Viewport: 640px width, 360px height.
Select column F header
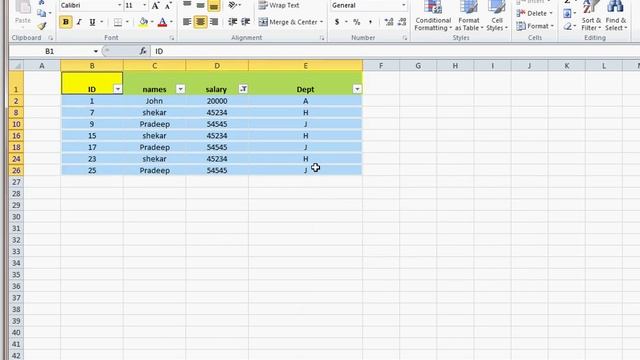(381, 66)
